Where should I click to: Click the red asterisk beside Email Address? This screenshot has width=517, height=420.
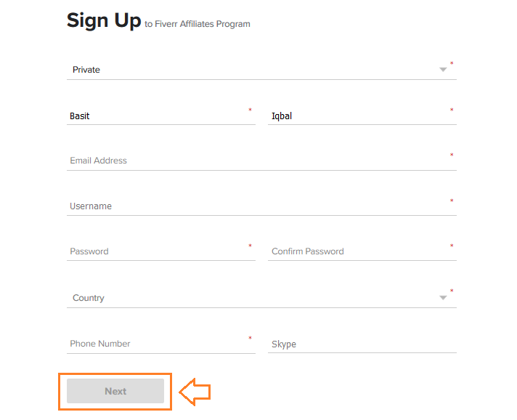pyautogui.click(x=452, y=155)
